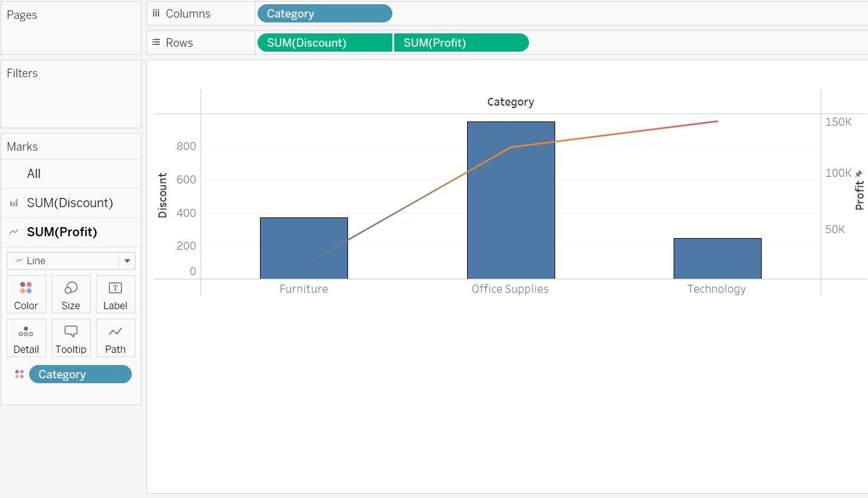Select the SUM(Profit) marks card tab
Screen dimensions: 868x498
[63, 232]
